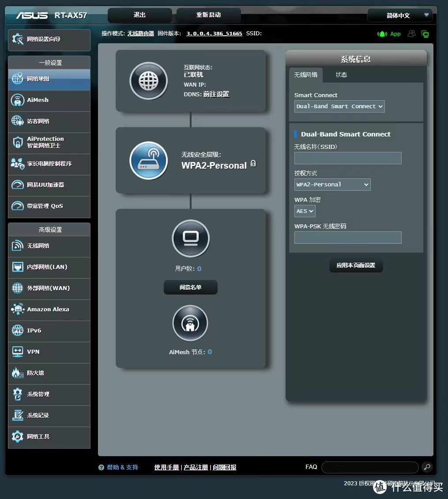This screenshot has width=448, height=499.
Task: Click the 系统记录 system log icon
Action: point(18,415)
